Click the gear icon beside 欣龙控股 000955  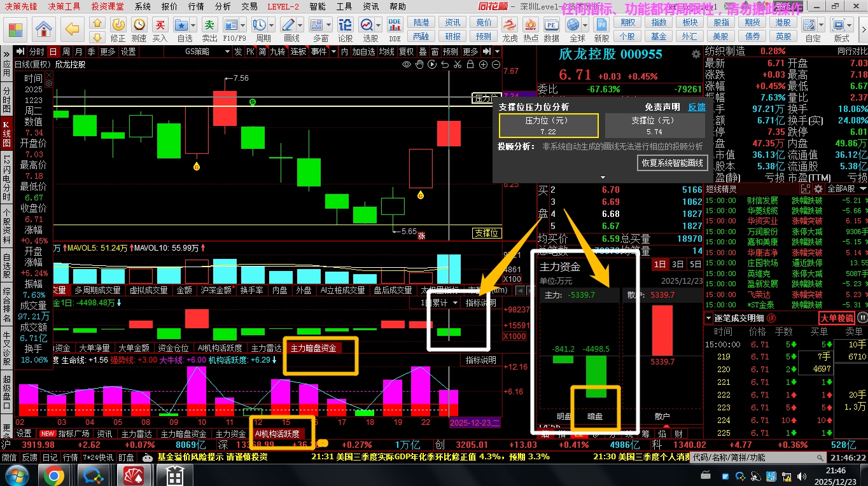[696, 55]
